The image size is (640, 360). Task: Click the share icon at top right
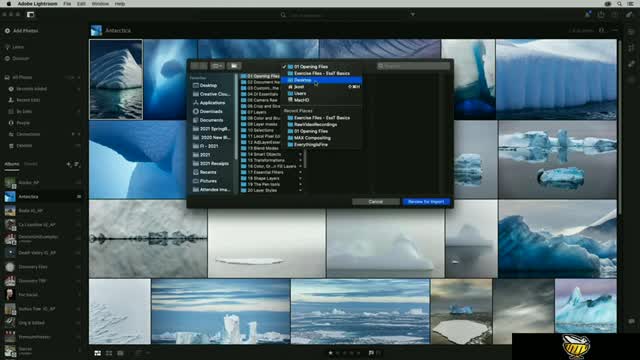pos(601,15)
